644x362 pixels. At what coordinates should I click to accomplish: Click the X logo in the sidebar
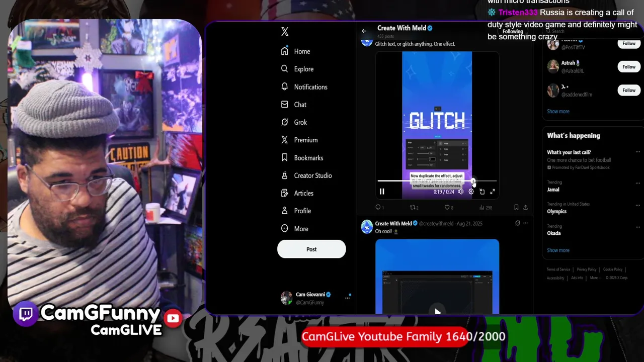coord(285,32)
